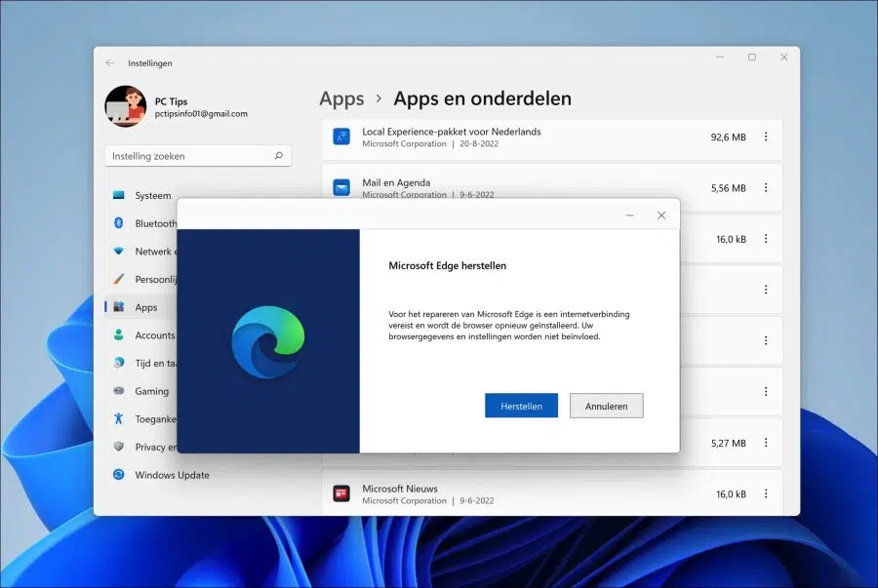Click the 92,6 MB size value

[x=728, y=137]
